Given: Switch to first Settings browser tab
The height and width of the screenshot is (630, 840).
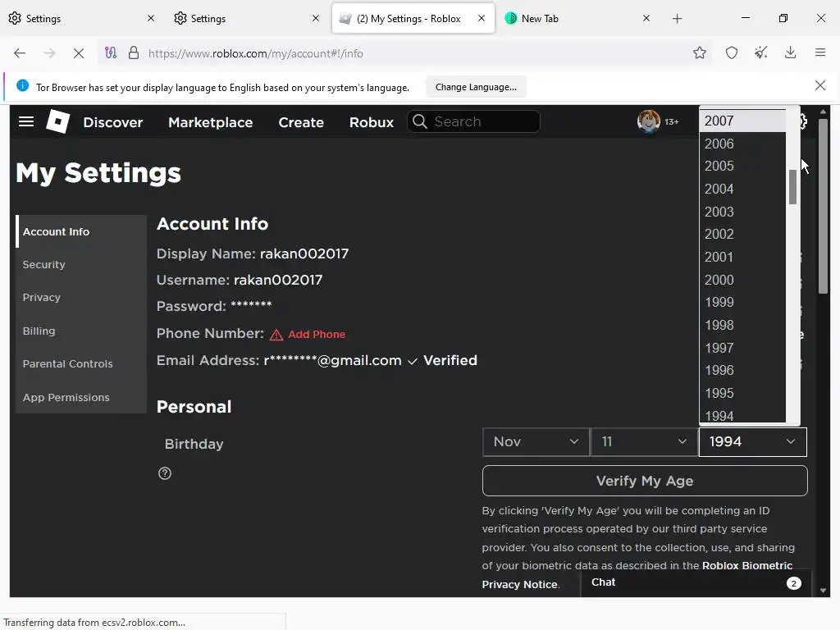Looking at the screenshot, I should [82, 18].
